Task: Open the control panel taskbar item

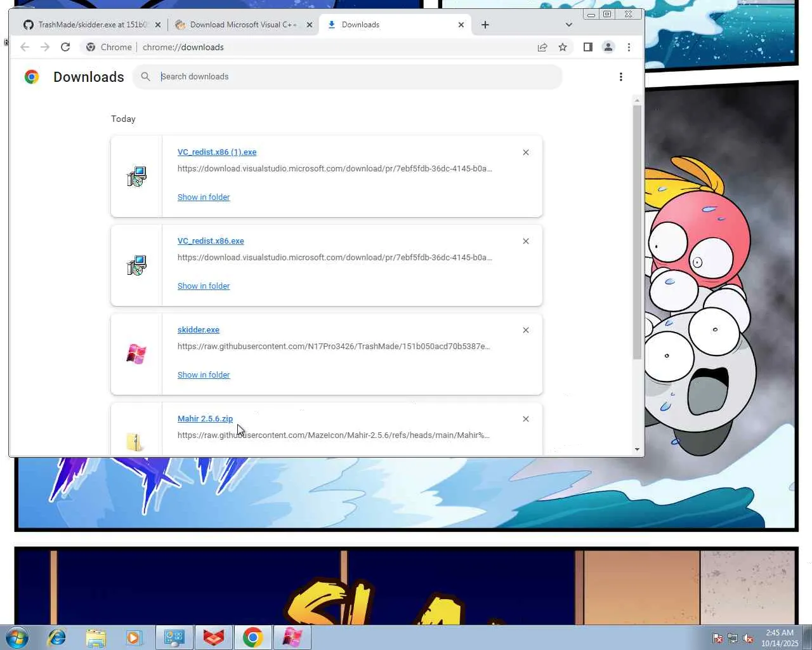Action: click(x=174, y=637)
